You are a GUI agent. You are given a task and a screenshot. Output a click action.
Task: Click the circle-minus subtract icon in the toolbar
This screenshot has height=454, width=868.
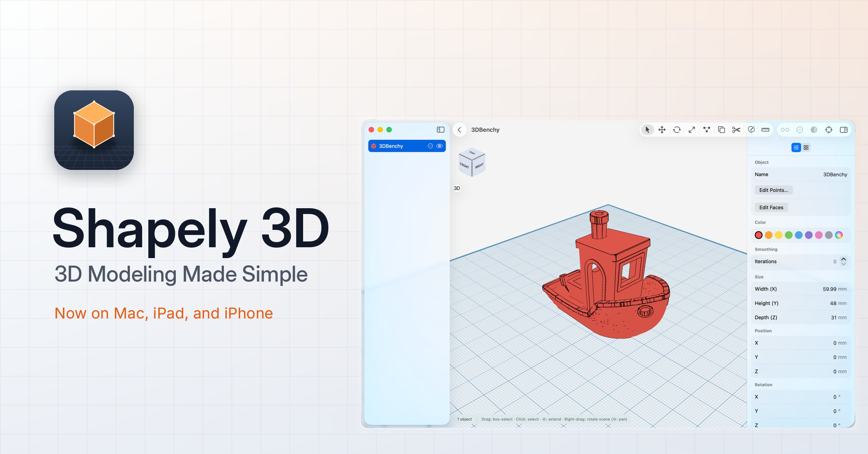click(x=800, y=130)
